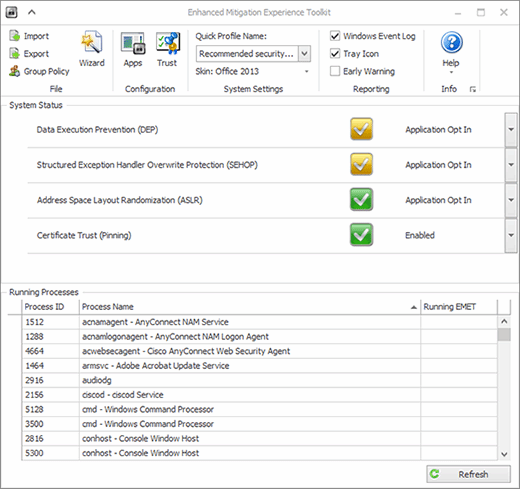Click process ID 4664 cell

tap(51, 351)
